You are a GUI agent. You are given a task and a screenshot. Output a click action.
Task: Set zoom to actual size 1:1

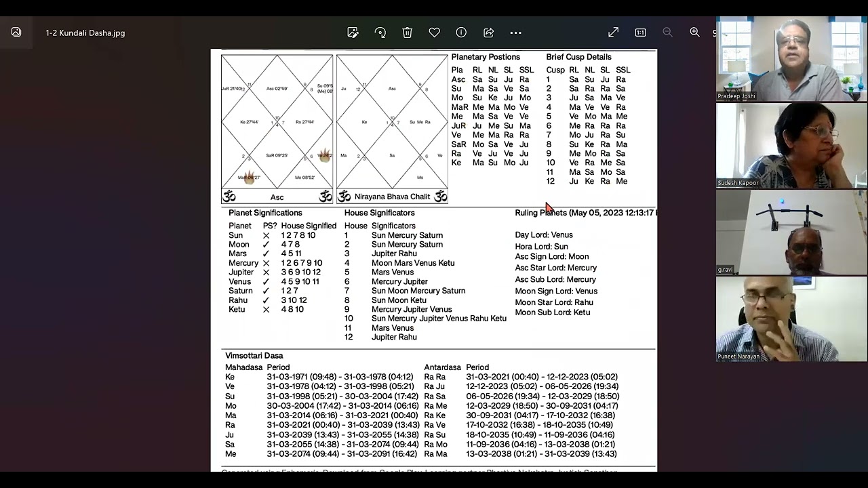[640, 33]
